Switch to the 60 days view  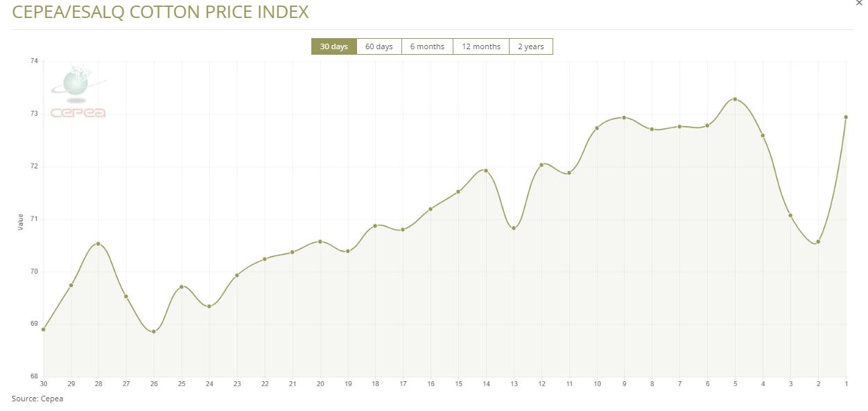click(379, 46)
